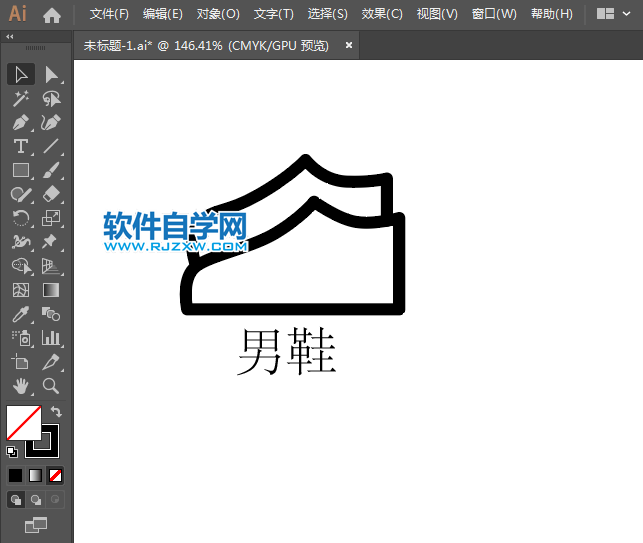Screen dimensions: 643x543
Task: Select the Zoom tool
Action: click(51, 386)
